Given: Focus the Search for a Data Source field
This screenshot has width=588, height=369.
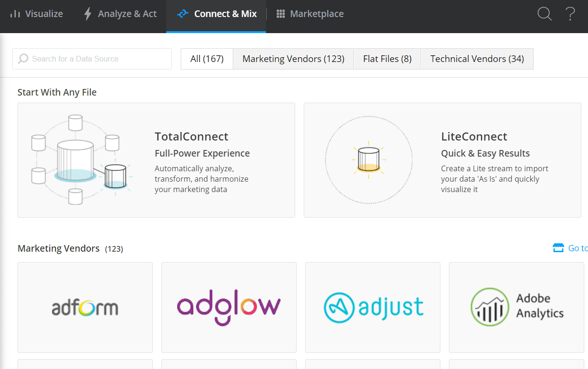Looking at the screenshot, I should (92, 59).
